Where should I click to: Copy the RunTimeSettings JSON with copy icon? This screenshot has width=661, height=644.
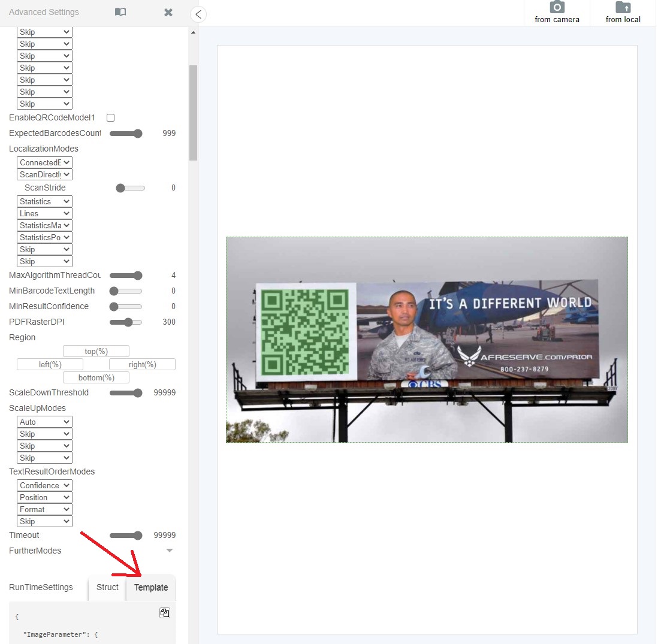pyautogui.click(x=165, y=612)
